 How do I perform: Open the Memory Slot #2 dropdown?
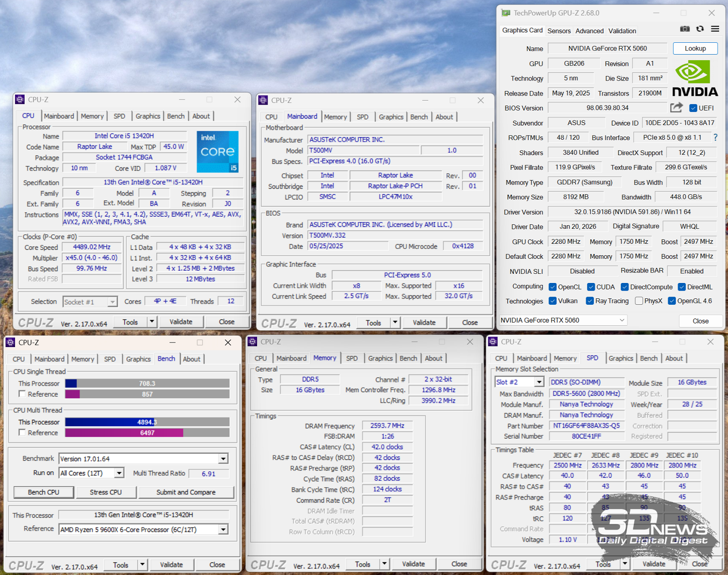tap(539, 382)
